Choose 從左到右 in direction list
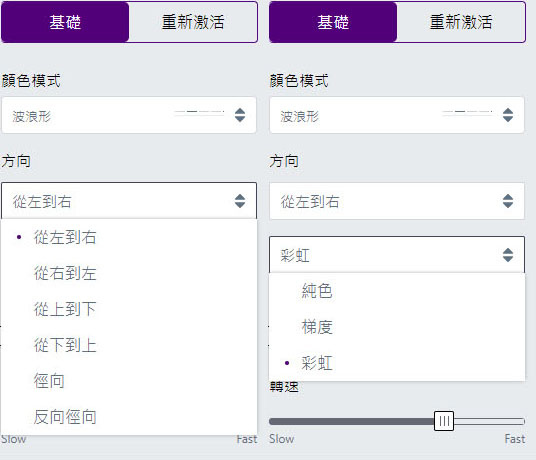 tap(129, 237)
